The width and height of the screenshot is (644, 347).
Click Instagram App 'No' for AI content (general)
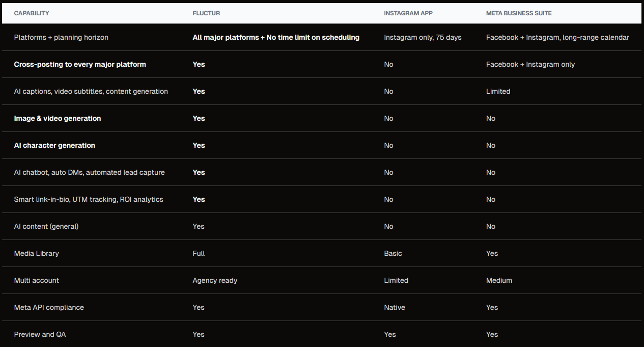pyautogui.click(x=388, y=226)
